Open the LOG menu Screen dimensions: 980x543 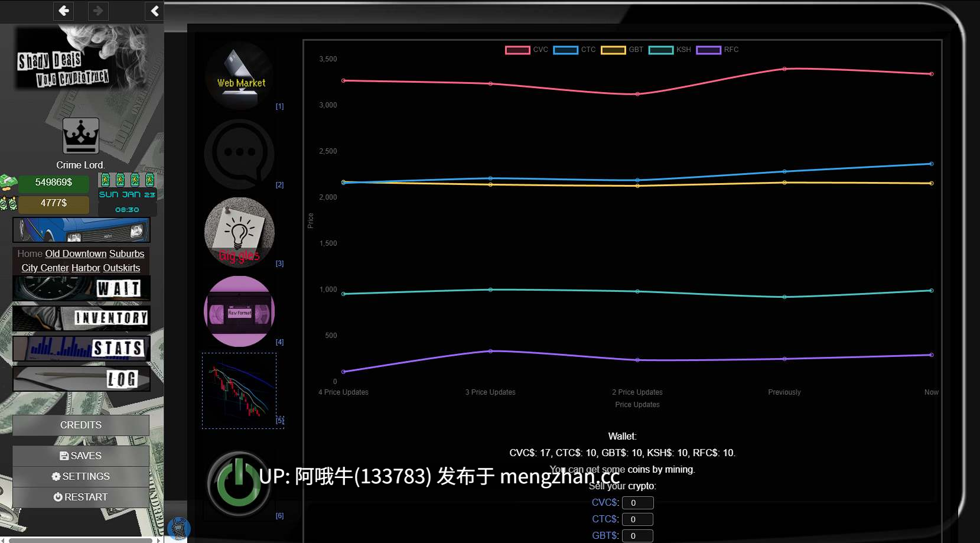(x=82, y=379)
